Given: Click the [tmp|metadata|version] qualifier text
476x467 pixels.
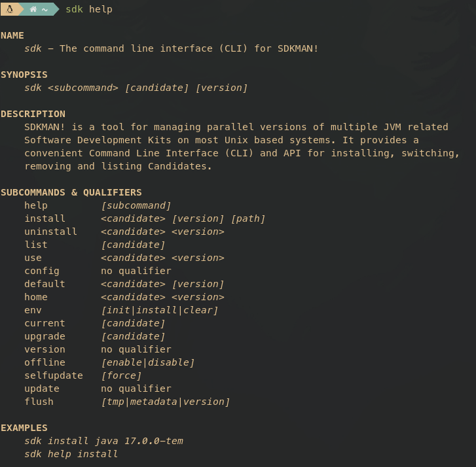Looking at the screenshot, I should coord(166,402).
